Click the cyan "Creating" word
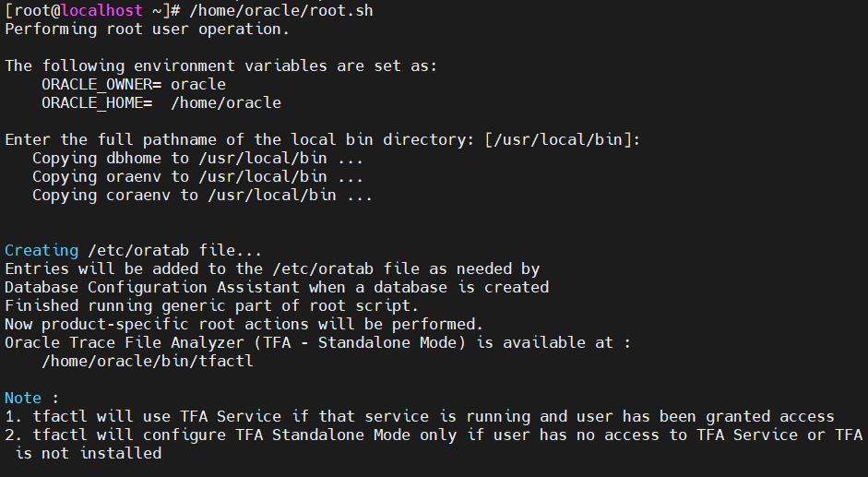 tap(42, 250)
